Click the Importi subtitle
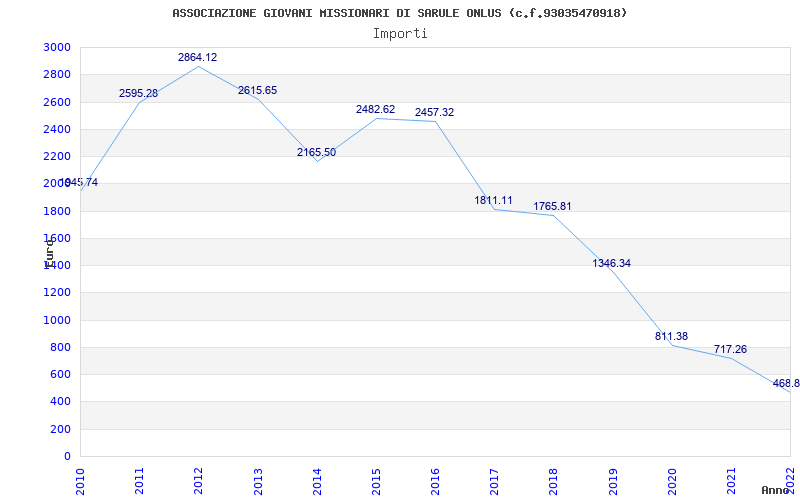The height and width of the screenshot is (500, 800). pyautogui.click(x=400, y=33)
